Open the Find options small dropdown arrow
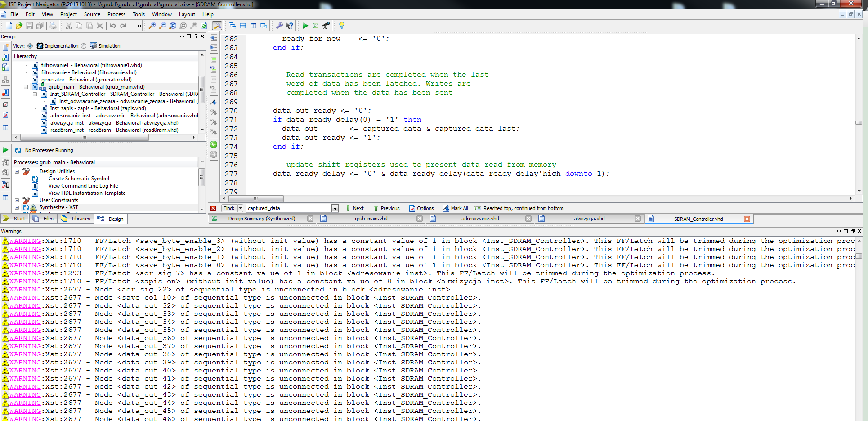Viewport: 868px width, 421px height. point(240,208)
